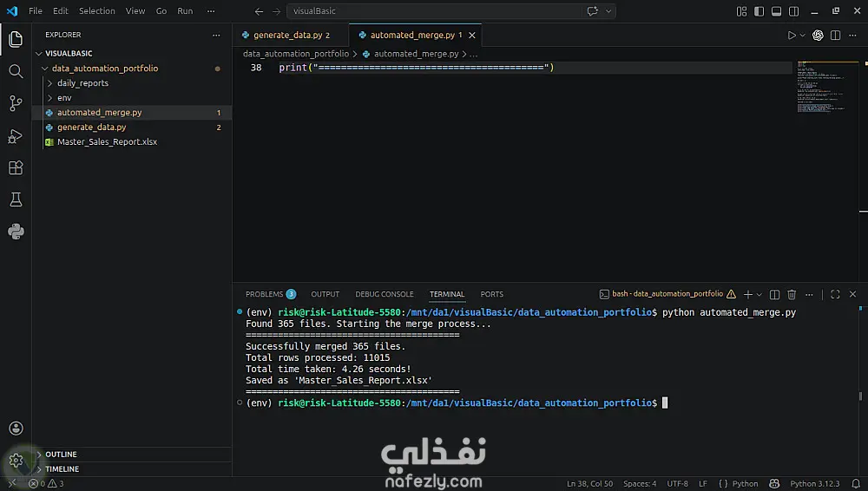Screen dimensions: 868x491
Task: Go forward with navigation arrow
Action: [276, 11]
